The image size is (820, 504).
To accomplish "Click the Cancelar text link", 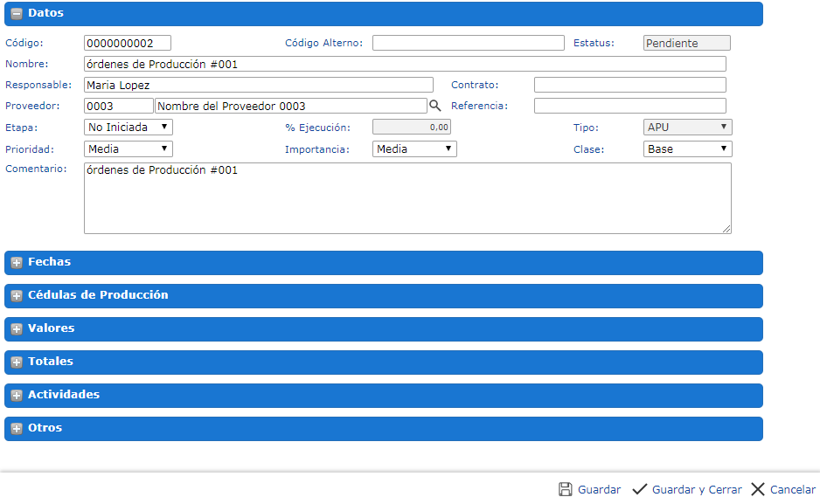I will click(792, 490).
